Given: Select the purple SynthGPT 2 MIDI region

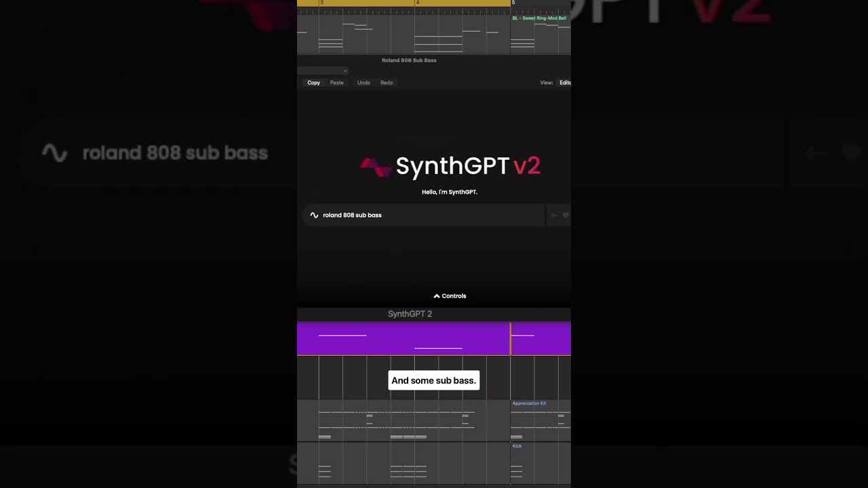Looking at the screenshot, I should (403, 339).
